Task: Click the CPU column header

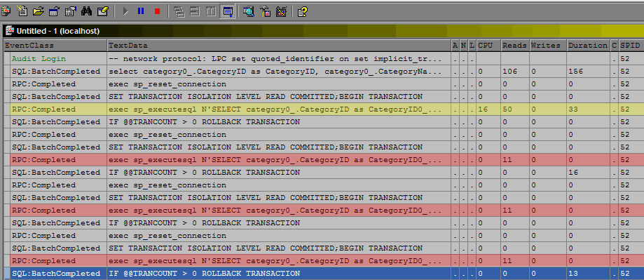Action: tap(488, 46)
